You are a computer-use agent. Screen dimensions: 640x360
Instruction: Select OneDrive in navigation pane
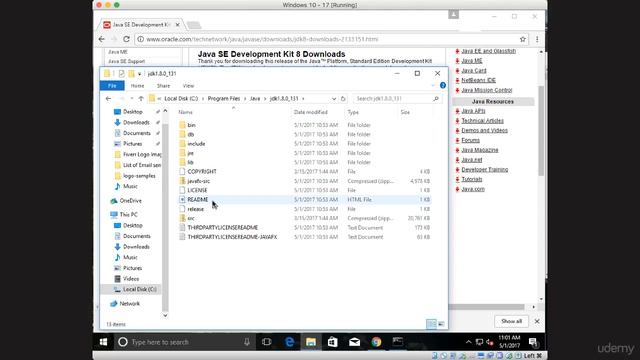130,201
